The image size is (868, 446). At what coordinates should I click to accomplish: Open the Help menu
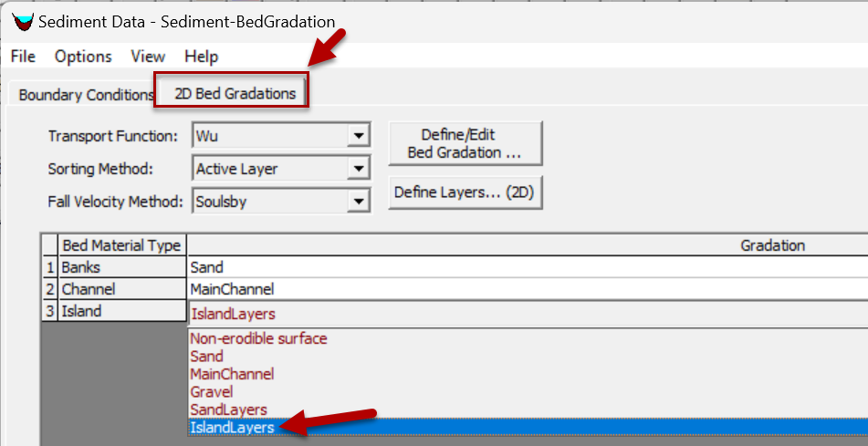pos(202,57)
